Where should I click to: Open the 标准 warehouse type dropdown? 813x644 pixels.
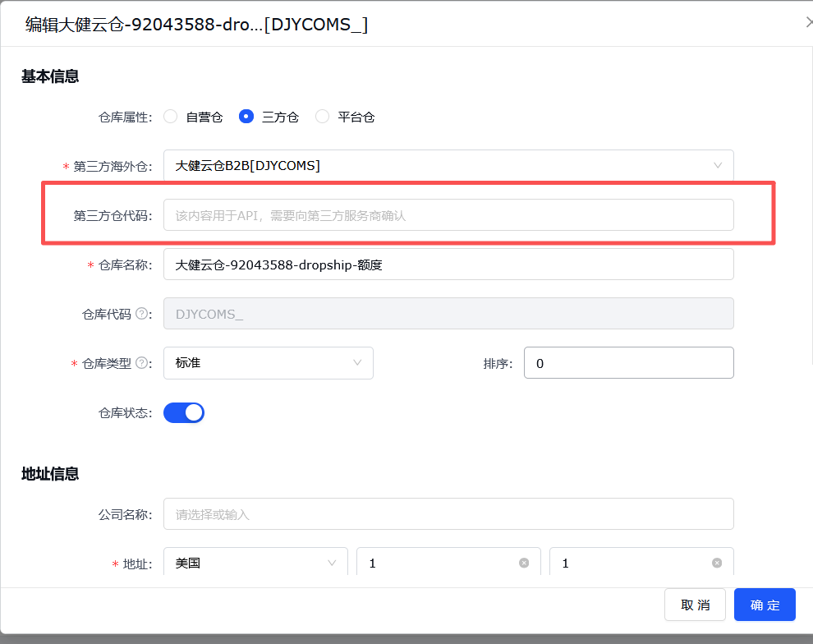tap(269, 362)
